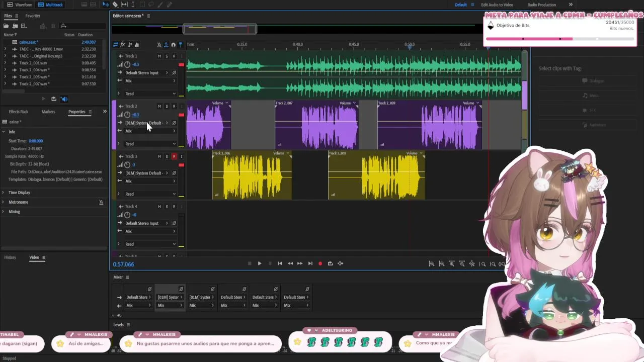Open Track 1 Mix output dropdown
The image size is (644, 362).
150,81
